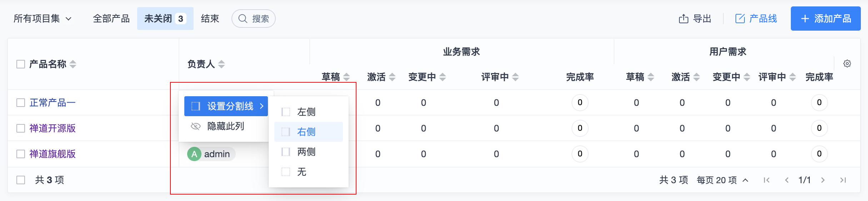
Task: Go to the next page arrow
Action: click(823, 180)
